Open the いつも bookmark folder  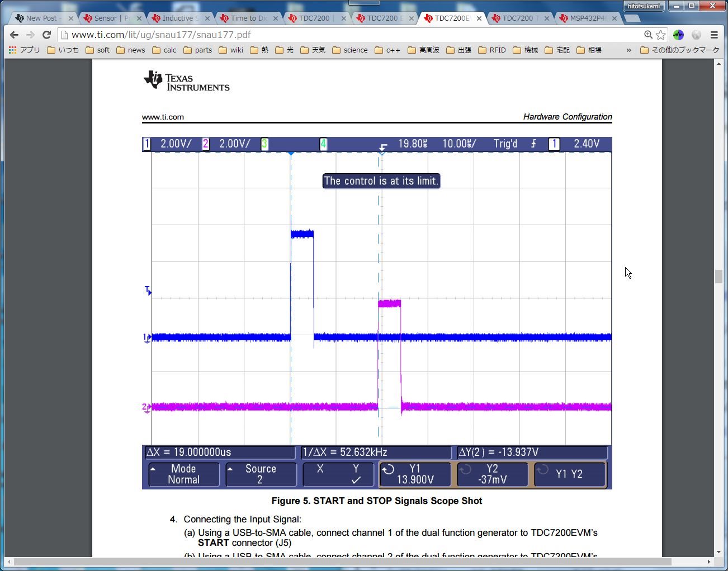click(x=63, y=50)
